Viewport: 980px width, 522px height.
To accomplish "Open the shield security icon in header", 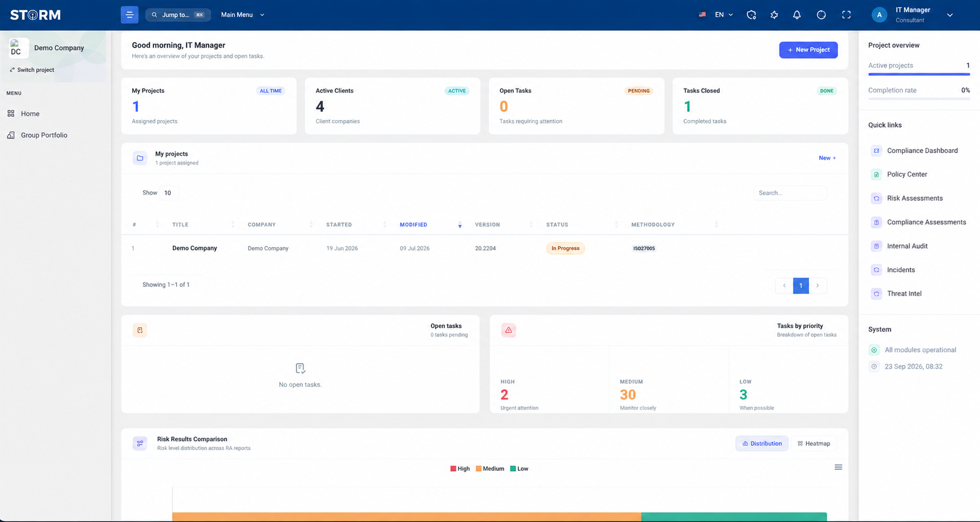I will [751, 15].
